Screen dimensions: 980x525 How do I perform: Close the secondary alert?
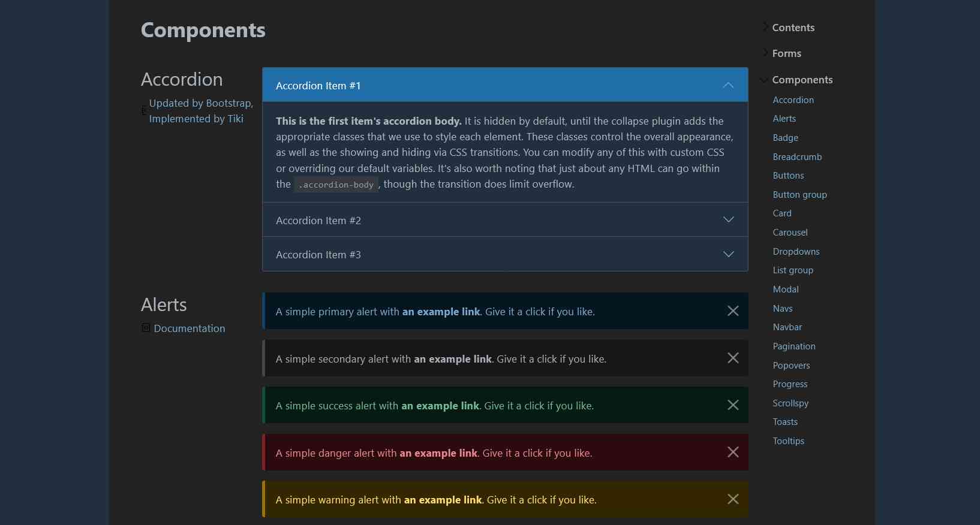point(732,358)
